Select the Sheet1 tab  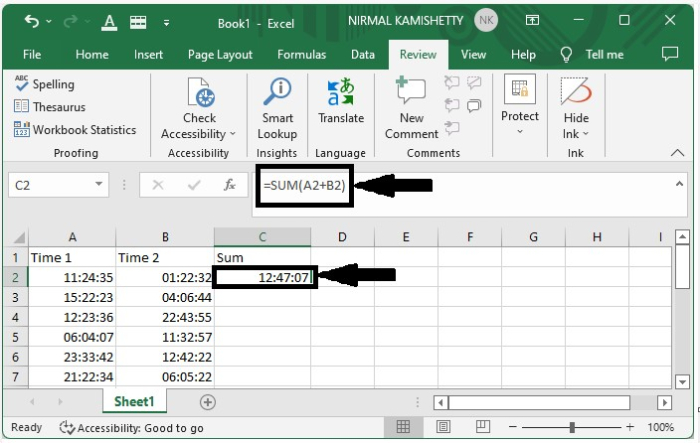[134, 401]
